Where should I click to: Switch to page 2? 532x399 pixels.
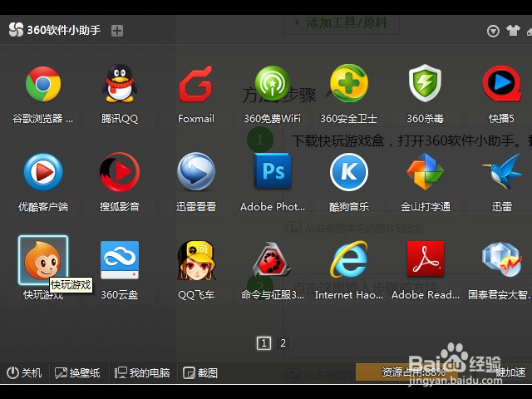tap(283, 343)
